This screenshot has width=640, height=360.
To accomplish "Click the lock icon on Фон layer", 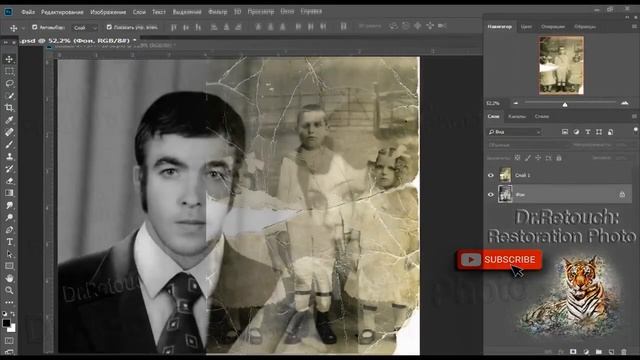I will click(622, 195).
